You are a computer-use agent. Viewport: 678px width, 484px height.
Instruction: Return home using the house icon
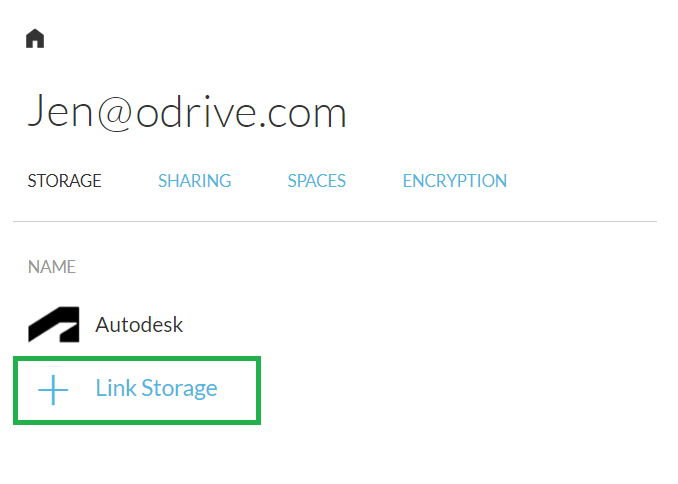click(x=35, y=39)
